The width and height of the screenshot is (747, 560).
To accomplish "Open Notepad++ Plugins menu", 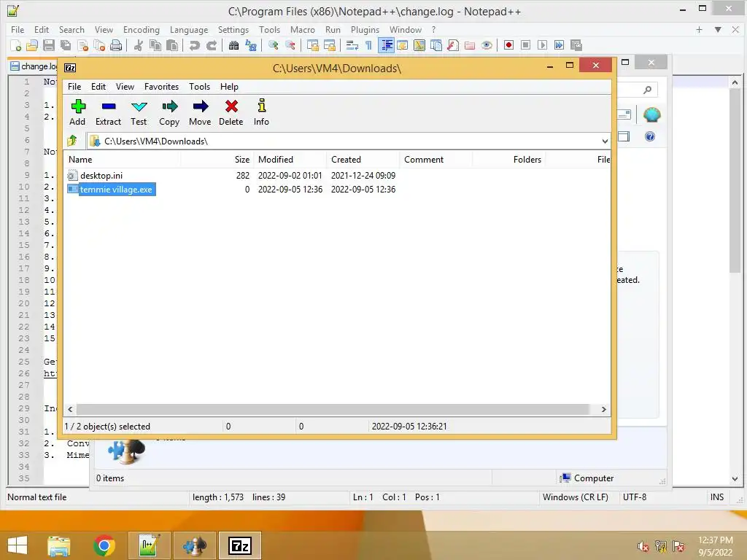I will click(365, 29).
